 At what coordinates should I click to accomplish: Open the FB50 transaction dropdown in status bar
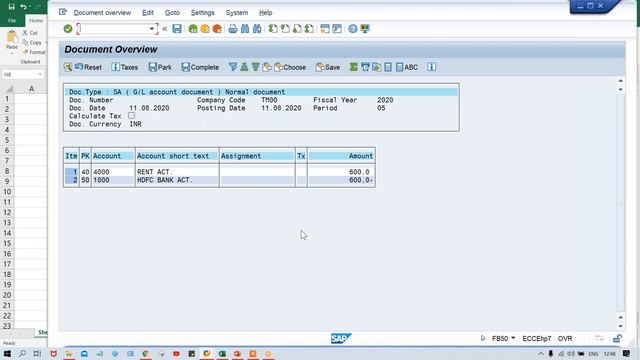[x=513, y=338]
